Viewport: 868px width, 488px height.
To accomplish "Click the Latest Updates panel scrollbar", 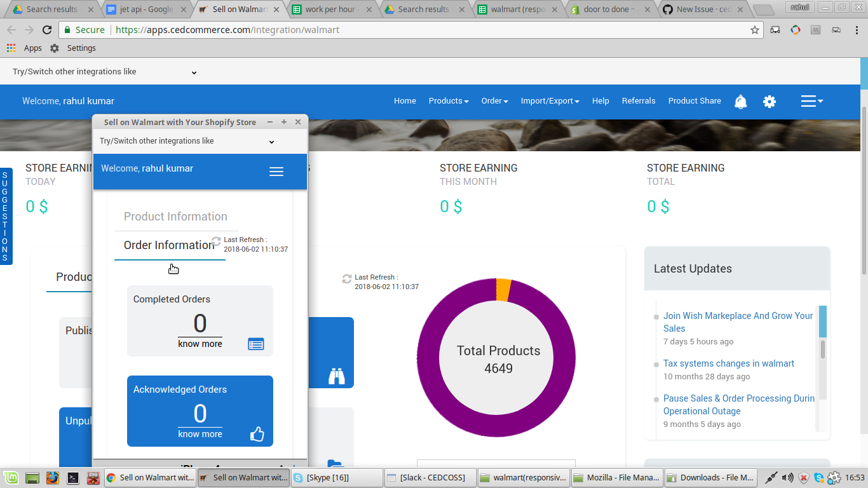I will 823,349.
